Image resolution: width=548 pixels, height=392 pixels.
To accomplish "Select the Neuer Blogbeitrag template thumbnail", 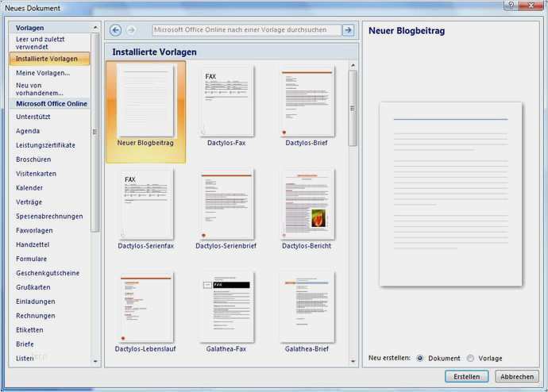I will [x=145, y=112].
